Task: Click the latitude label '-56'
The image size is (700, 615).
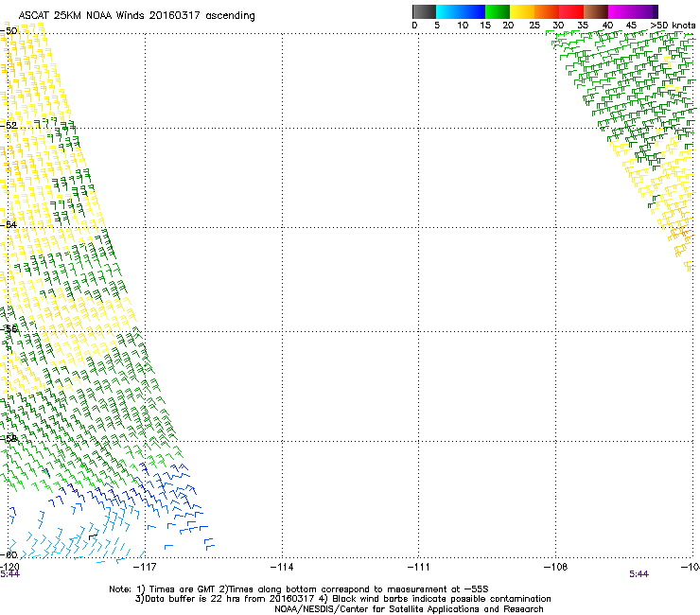Action: click(9, 329)
